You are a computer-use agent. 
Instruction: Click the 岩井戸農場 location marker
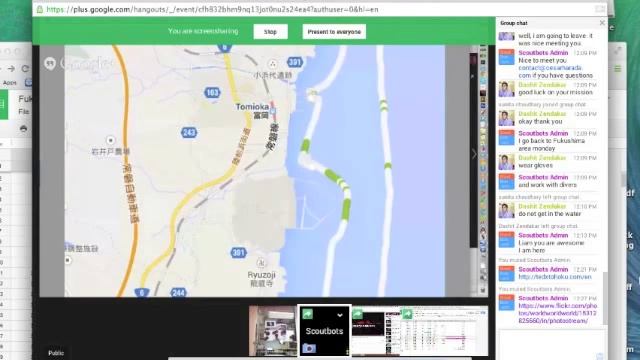[110, 140]
